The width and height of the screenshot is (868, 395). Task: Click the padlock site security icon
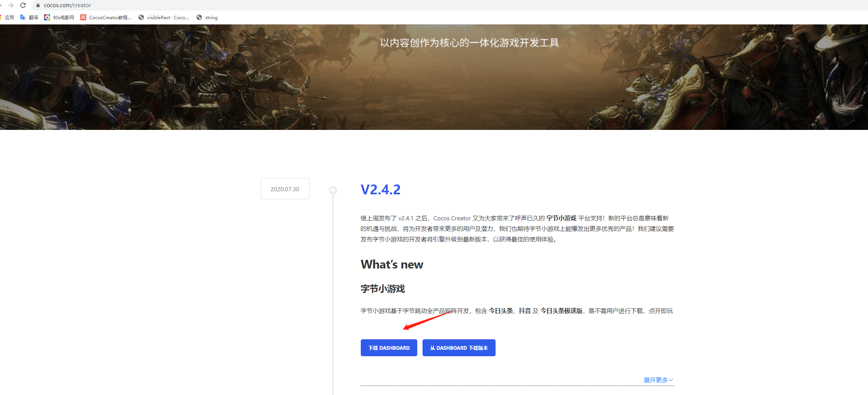coord(38,5)
